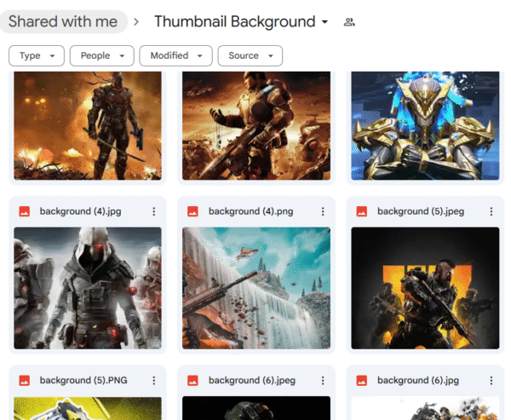Open the orange-and-black soldiers thumbnail
This screenshot has width=511, height=420.
pyautogui.click(x=425, y=288)
